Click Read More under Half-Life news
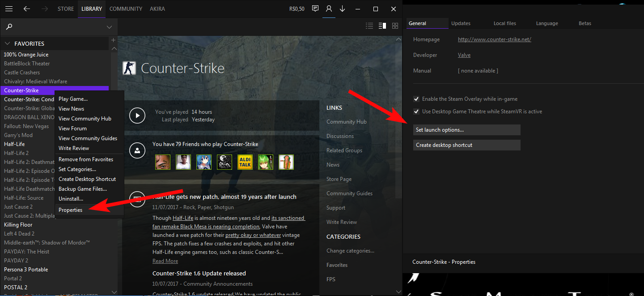 165,261
